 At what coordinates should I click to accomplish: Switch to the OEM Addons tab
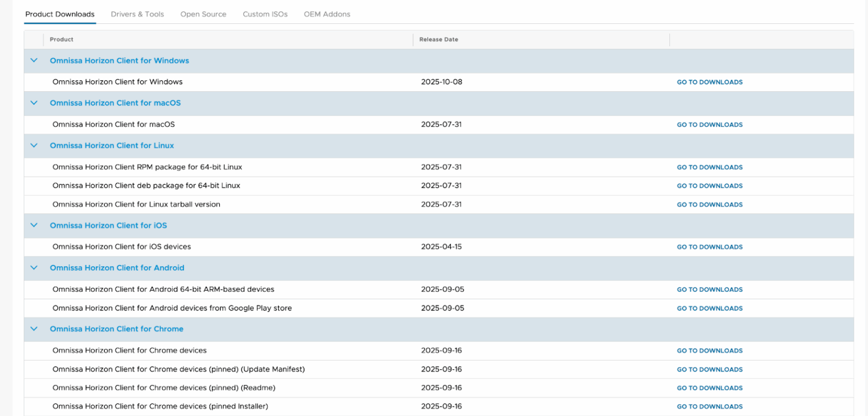(x=327, y=14)
